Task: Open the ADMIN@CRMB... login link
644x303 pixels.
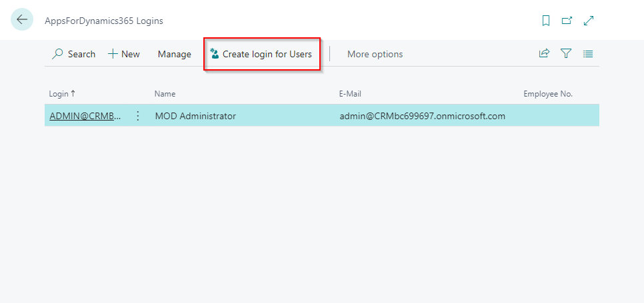Action: 85,116
